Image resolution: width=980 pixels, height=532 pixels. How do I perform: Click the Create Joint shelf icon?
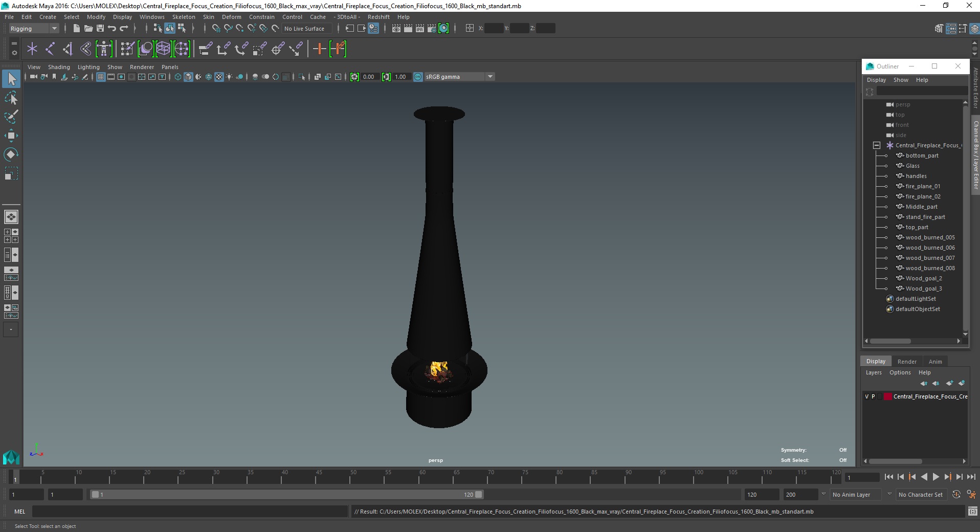pyautogui.click(x=50, y=49)
